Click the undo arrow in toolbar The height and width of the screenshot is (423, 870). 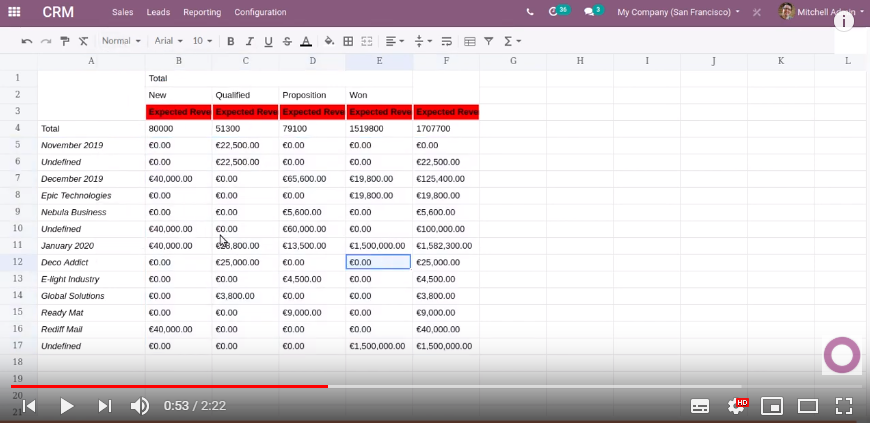pyautogui.click(x=27, y=41)
